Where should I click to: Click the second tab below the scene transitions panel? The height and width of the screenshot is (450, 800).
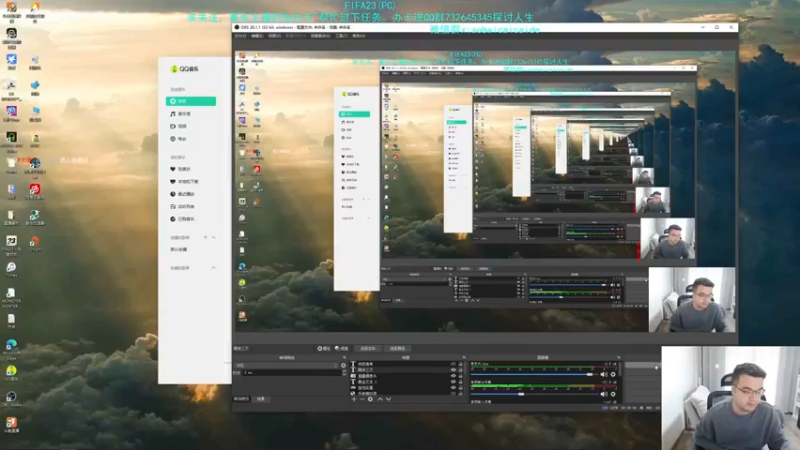pos(261,399)
